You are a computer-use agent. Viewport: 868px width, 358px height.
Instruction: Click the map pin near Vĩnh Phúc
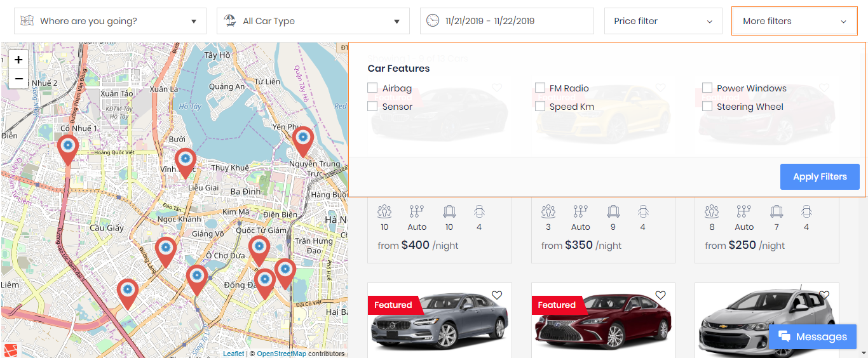[x=185, y=161]
